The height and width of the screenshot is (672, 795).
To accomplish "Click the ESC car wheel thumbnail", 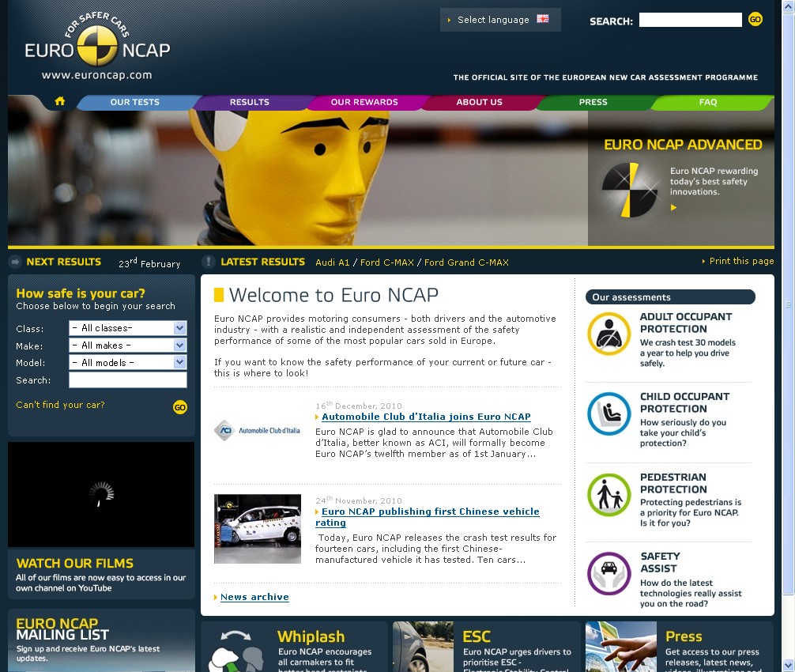I will click(x=424, y=647).
